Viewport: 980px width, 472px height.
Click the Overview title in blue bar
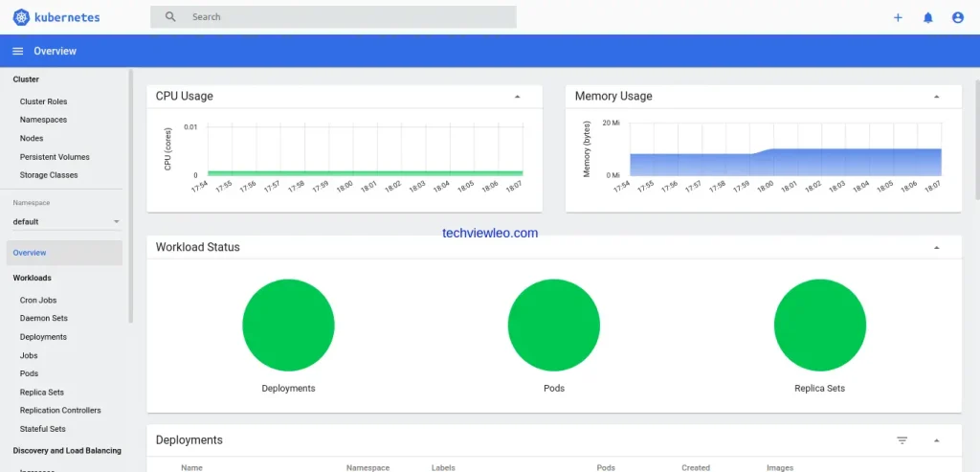coord(55,52)
